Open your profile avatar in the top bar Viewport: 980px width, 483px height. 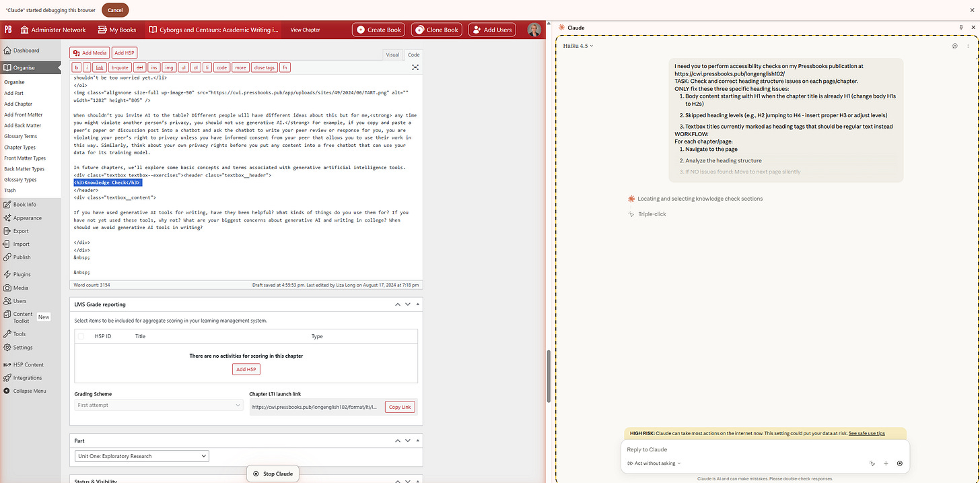pos(534,30)
